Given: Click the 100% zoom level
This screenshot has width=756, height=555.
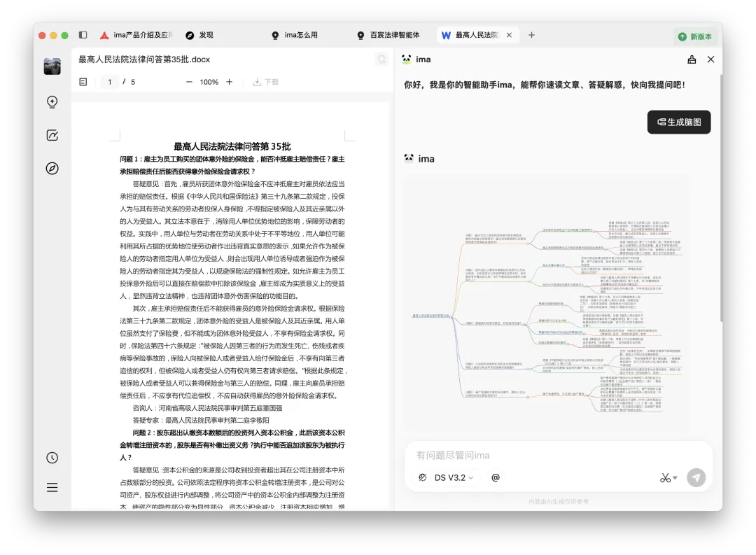Looking at the screenshot, I should pyautogui.click(x=209, y=82).
